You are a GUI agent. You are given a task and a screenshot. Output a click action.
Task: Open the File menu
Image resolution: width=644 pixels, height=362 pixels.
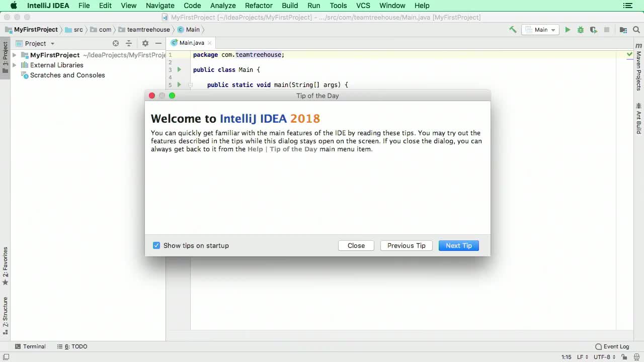click(84, 6)
